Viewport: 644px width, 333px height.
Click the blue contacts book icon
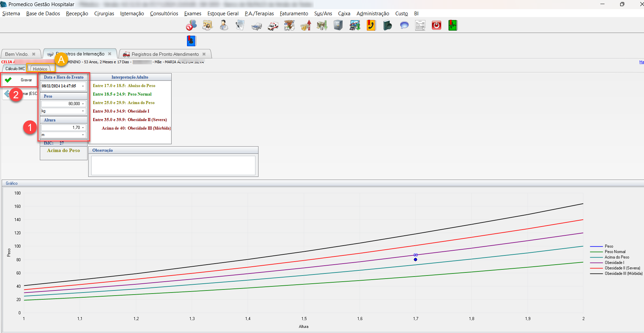(x=191, y=41)
